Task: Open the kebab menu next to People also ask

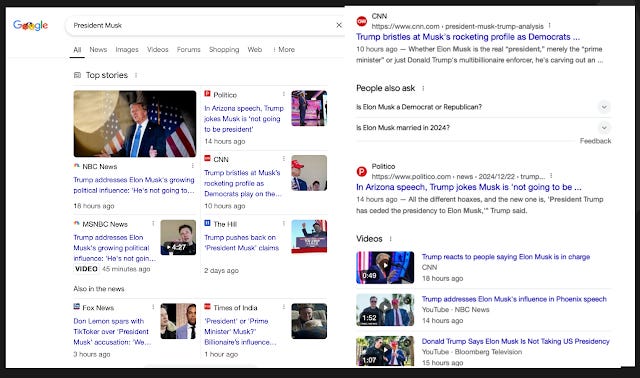Action: point(423,88)
